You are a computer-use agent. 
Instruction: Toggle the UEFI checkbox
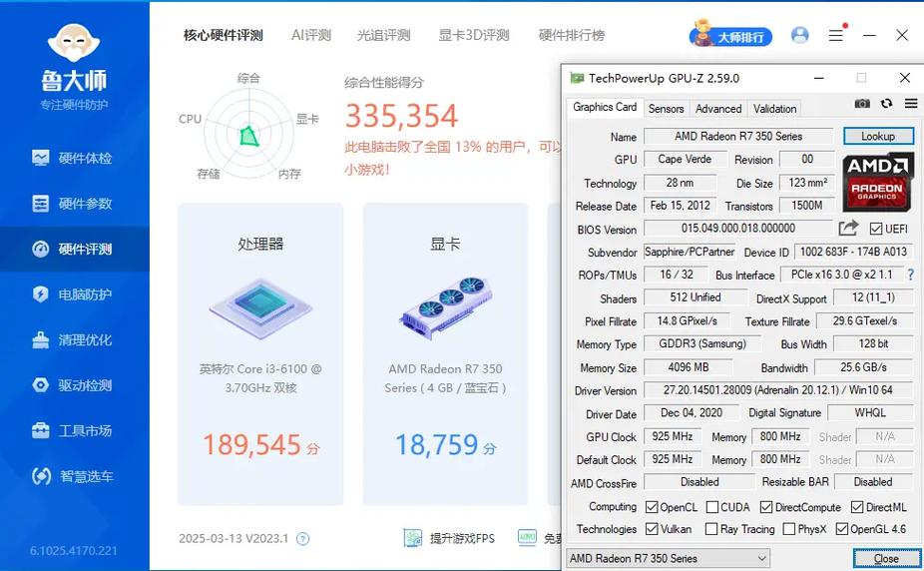pos(876,229)
